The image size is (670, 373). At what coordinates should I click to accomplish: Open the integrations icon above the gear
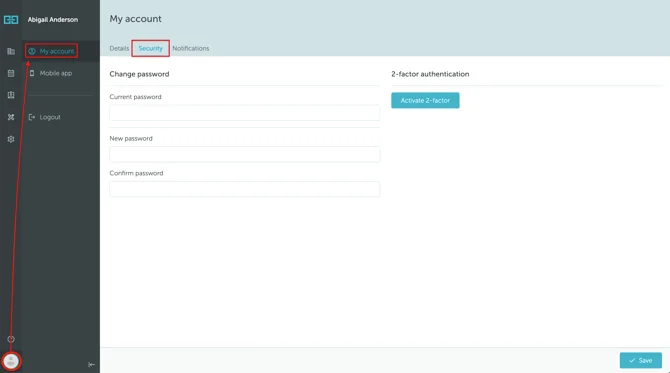[11, 117]
